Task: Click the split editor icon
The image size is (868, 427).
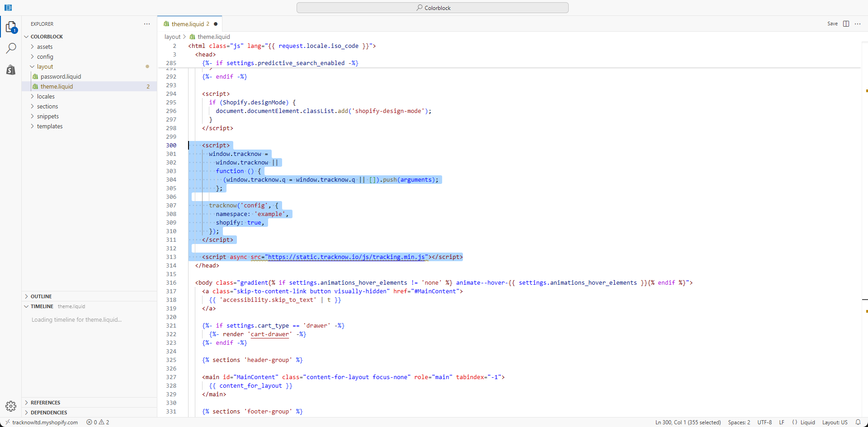Action: 846,24
